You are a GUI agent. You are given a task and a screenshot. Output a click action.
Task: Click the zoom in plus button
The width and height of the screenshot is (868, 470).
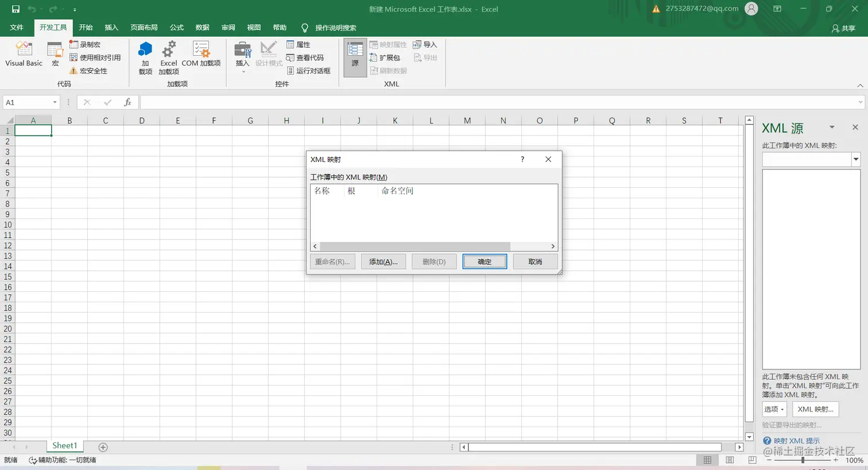coord(836,460)
